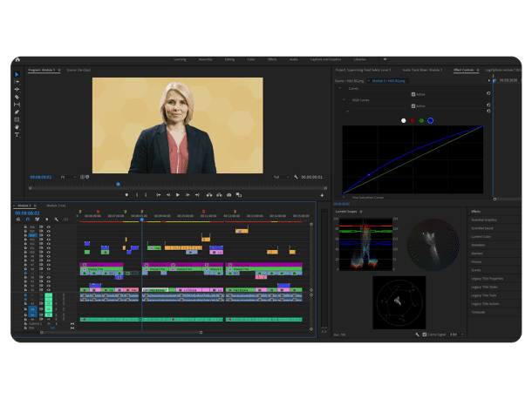
Task: Toggle the RGB Curves Active checkbox
Action: [x=413, y=105]
